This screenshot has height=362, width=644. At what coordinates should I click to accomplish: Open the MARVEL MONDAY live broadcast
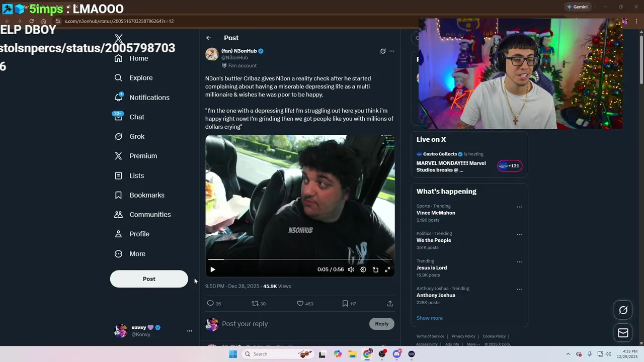point(451,166)
